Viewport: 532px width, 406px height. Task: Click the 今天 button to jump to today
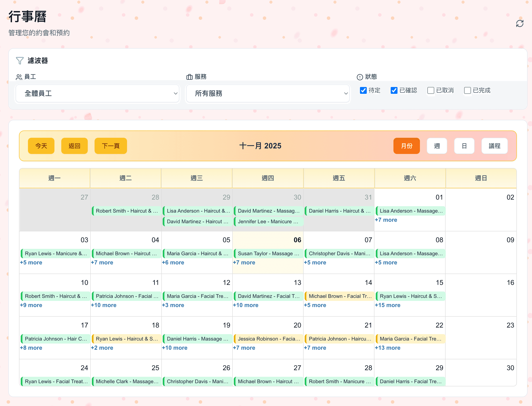point(41,146)
